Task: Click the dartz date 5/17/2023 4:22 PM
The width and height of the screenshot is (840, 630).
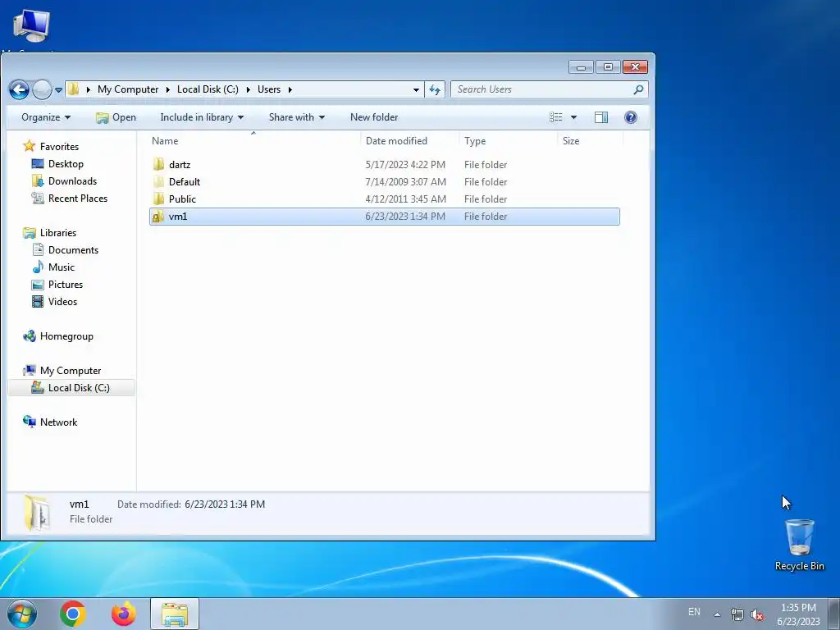Action: tap(405, 164)
